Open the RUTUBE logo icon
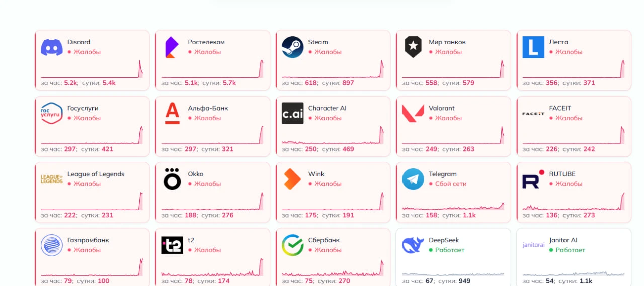 click(533, 179)
